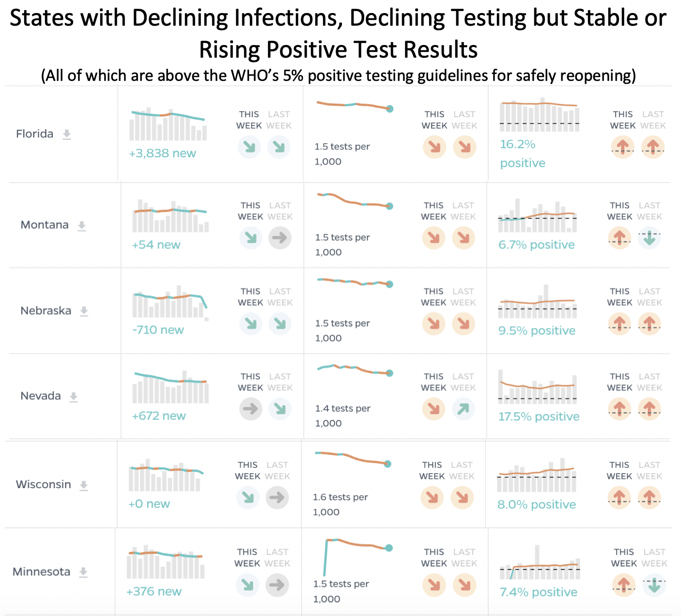Click Florida's +3,838 new cases figure

click(162, 154)
